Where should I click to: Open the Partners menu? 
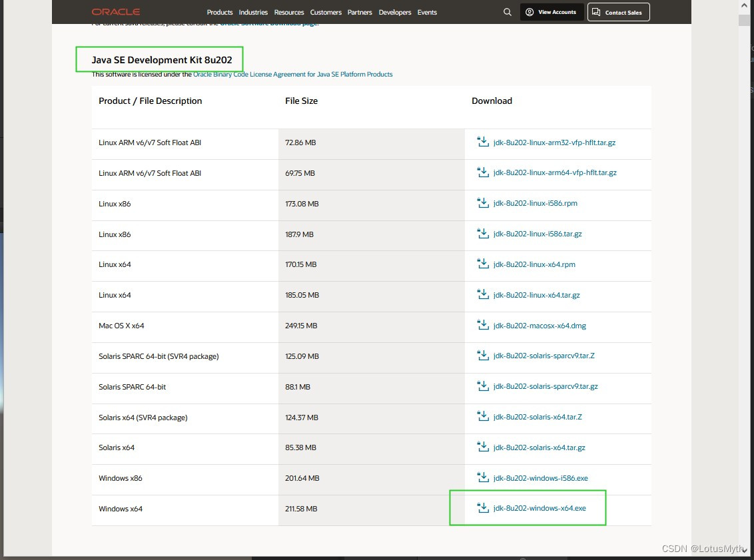[360, 12]
